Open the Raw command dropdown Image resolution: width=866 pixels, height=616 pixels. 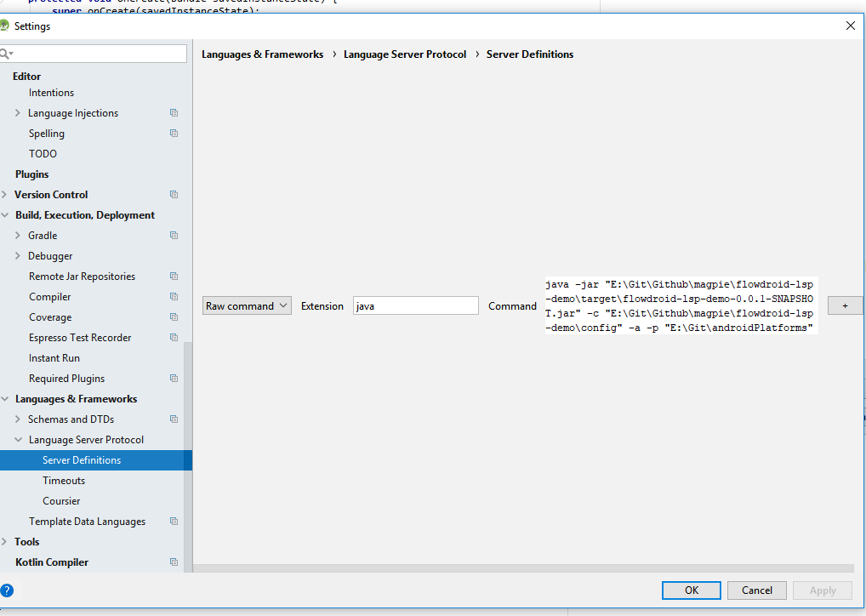247,305
